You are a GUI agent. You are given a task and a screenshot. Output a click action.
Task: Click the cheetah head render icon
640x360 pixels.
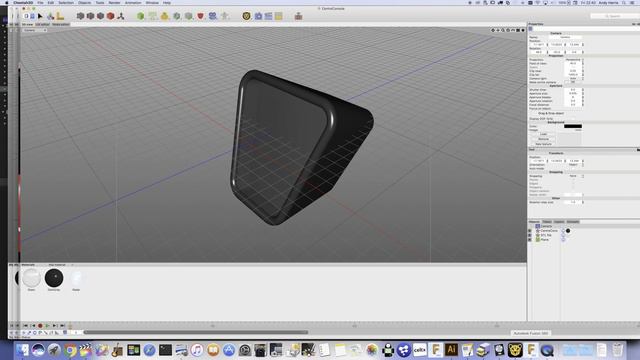tap(246, 16)
